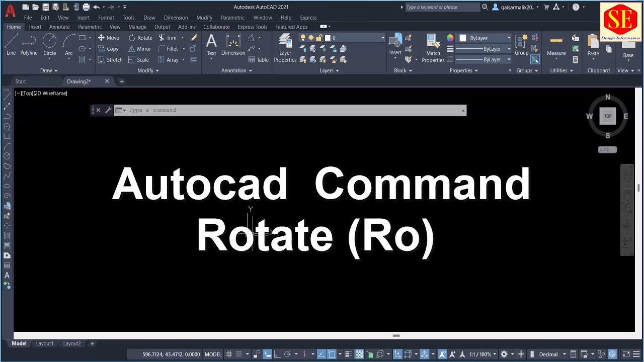Activate the Scale command
644x362 pixels.
click(138, 59)
